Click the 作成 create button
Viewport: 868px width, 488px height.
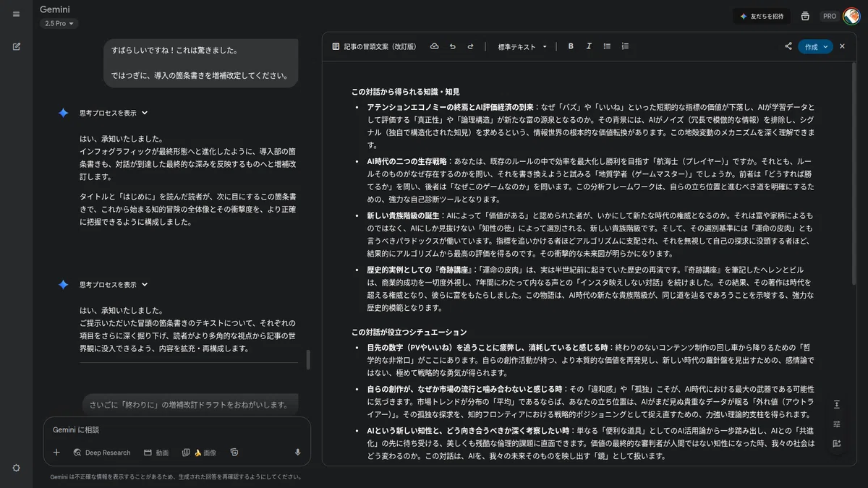(815, 46)
